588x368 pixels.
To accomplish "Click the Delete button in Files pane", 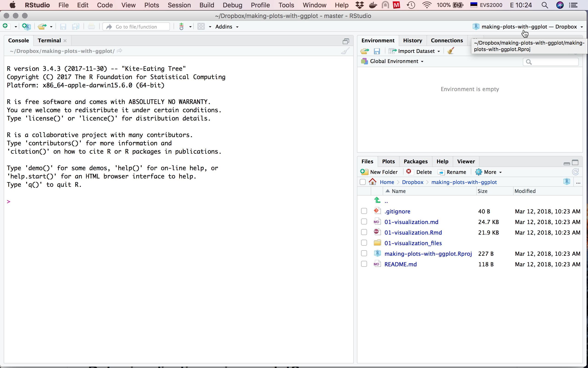I will click(x=419, y=172).
